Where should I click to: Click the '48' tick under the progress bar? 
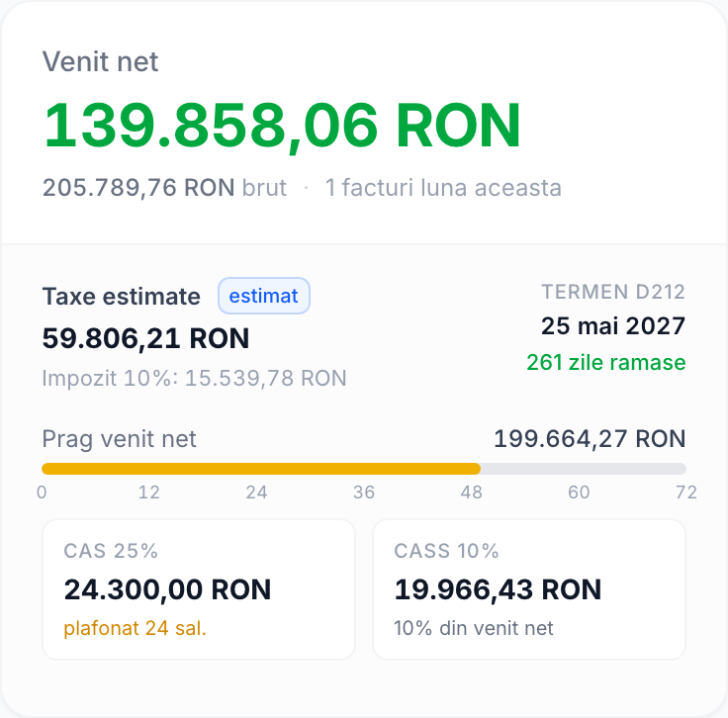[x=472, y=493]
